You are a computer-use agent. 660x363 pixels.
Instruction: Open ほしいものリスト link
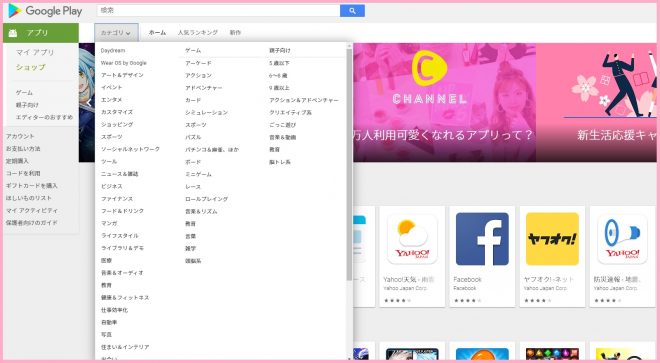point(29,198)
